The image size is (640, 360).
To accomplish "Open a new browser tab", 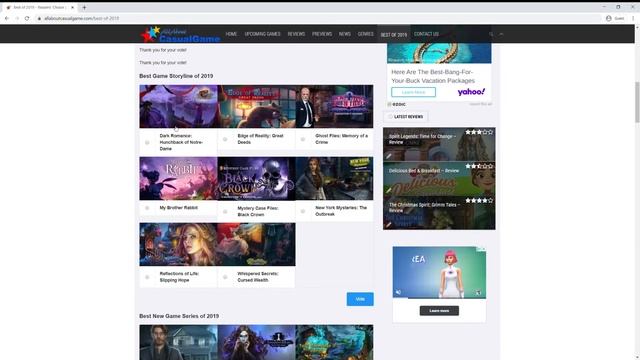I will tap(84, 7).
